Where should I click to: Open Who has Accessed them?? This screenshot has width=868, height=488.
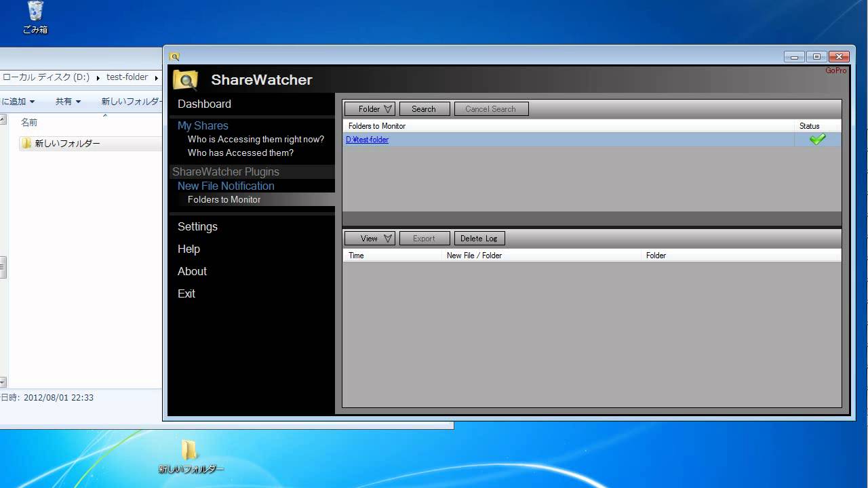click(241, 152)
